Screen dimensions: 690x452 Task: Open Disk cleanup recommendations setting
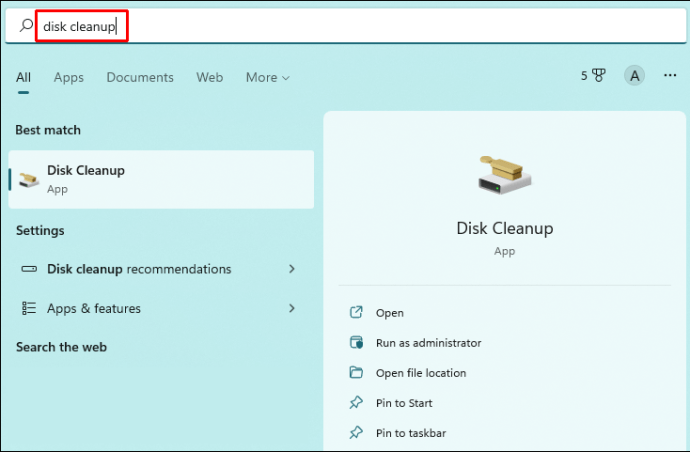pos(139,269)
